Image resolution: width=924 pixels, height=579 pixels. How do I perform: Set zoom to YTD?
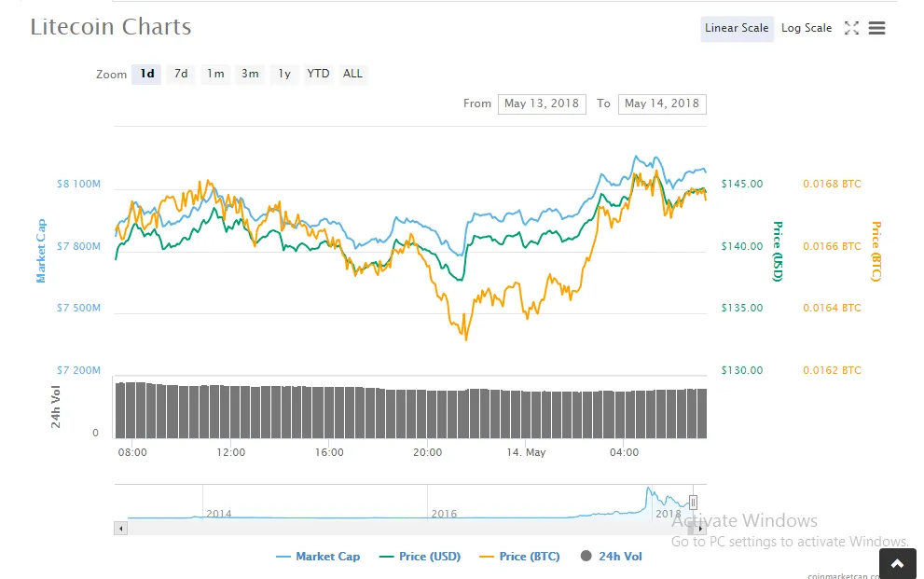pyautogui.click(x=318, y=74)
